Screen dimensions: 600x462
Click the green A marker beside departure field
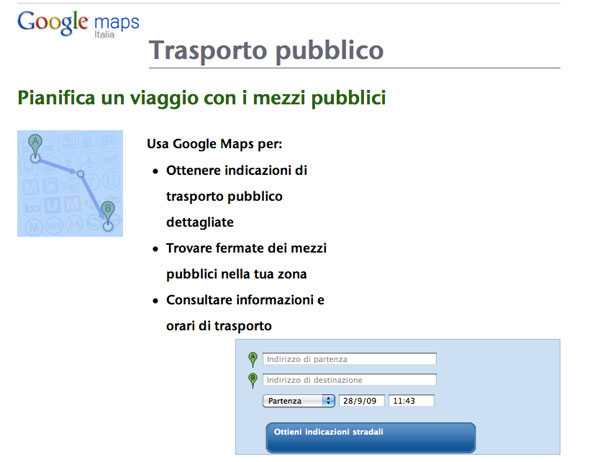click(x=253, y=360)
